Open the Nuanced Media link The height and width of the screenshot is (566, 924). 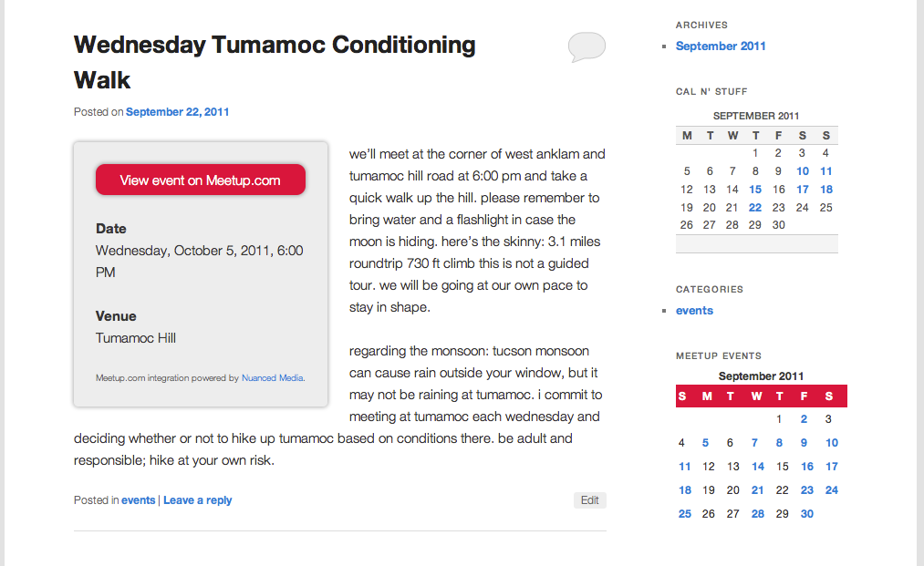[272, 378]
